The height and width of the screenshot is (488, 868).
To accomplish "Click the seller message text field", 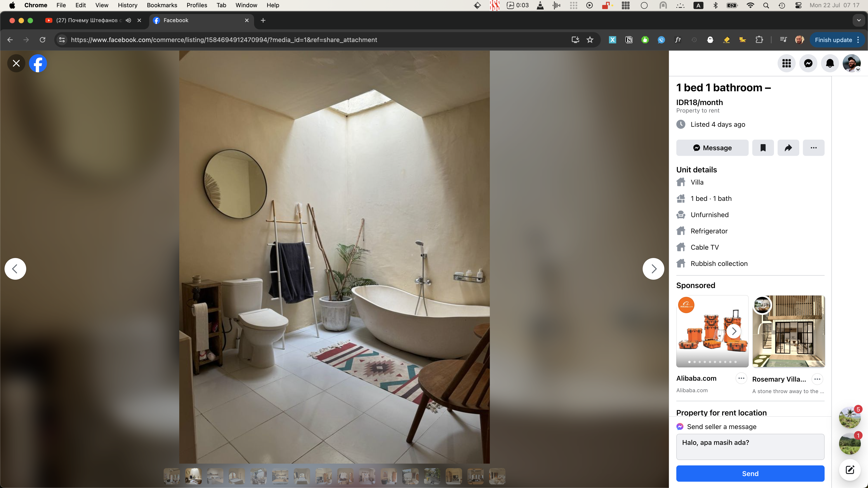I will pyautogui.click(x=750, y=447).
